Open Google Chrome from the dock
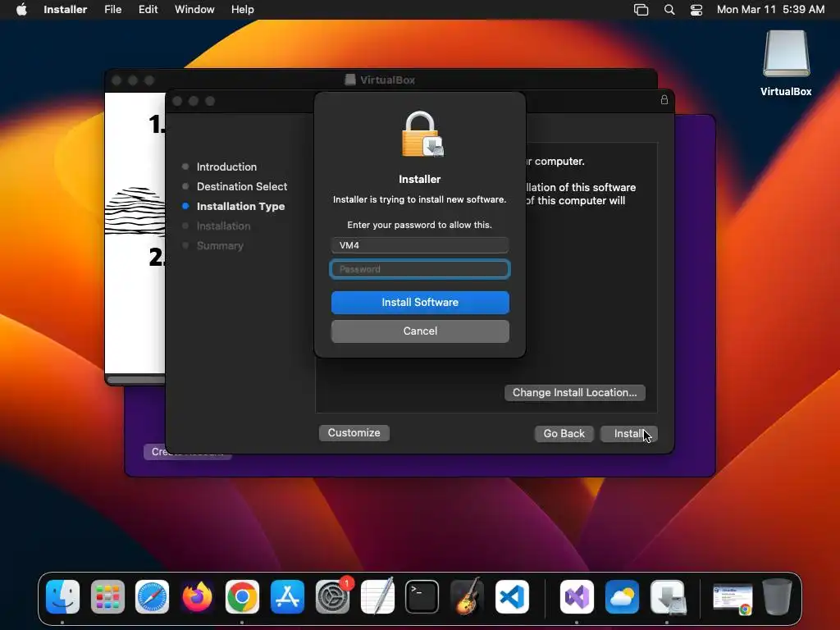The width and height of the screenshot is (840, 630). click(x=242, y=597)
